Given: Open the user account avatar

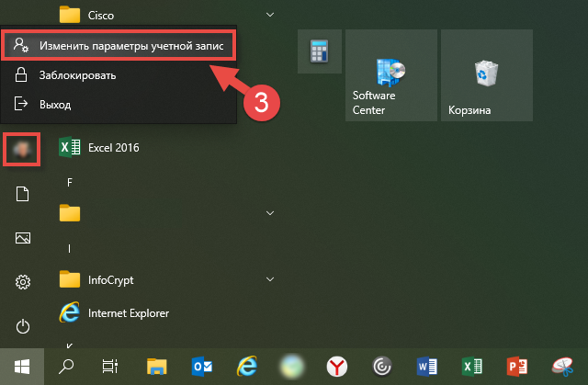Looking at the screenshot, I should pyautogui.click(x=22, y=149).
